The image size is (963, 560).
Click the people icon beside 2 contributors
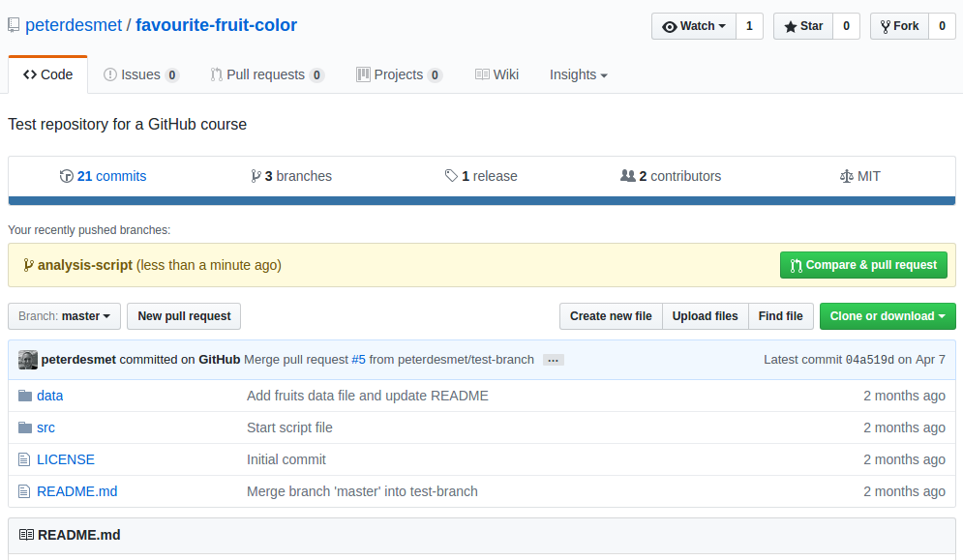coord(630,175)
